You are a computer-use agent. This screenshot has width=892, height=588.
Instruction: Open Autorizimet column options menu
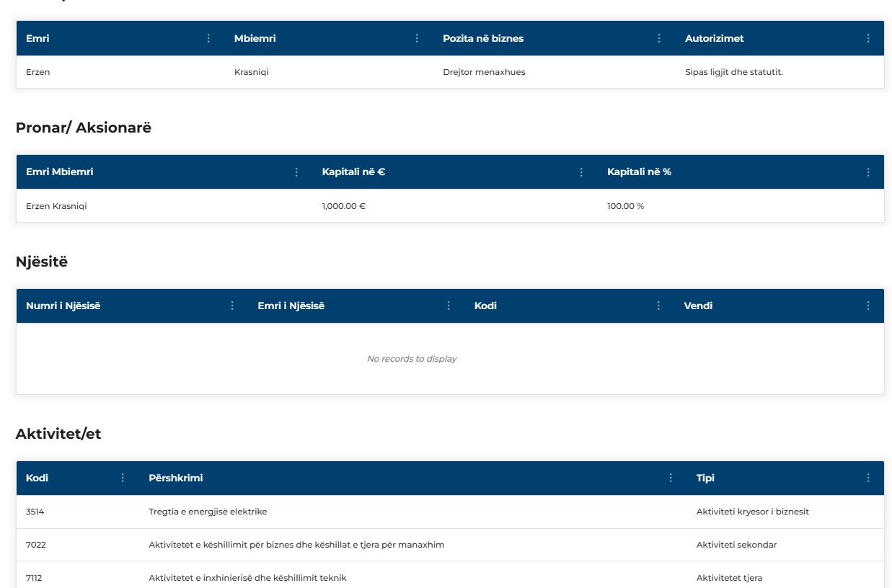868,38
